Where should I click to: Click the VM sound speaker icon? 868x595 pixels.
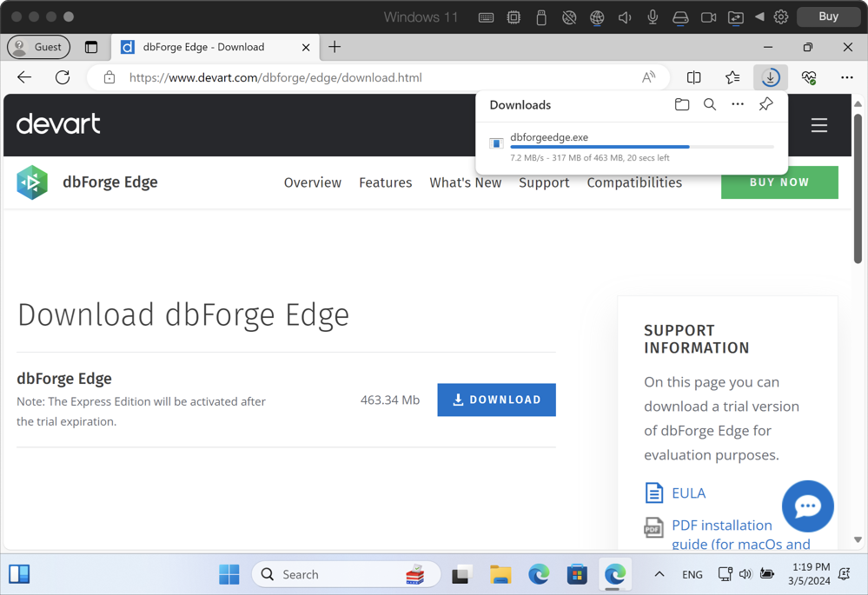pyautogui.click(x=625, y=17)
